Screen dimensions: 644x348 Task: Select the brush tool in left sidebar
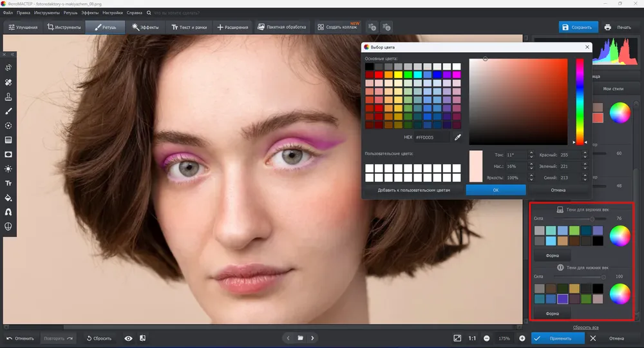pyautogui.click(x=8, y=111)
